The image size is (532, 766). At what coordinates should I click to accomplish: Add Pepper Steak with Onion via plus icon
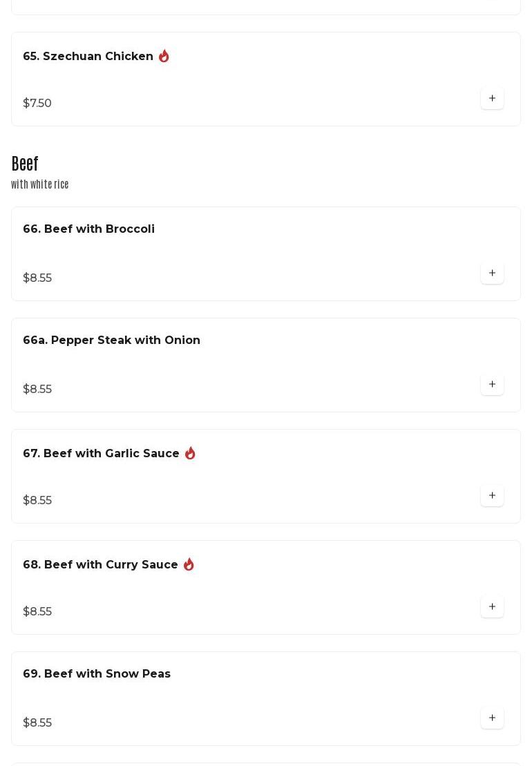tap(492, 385)
